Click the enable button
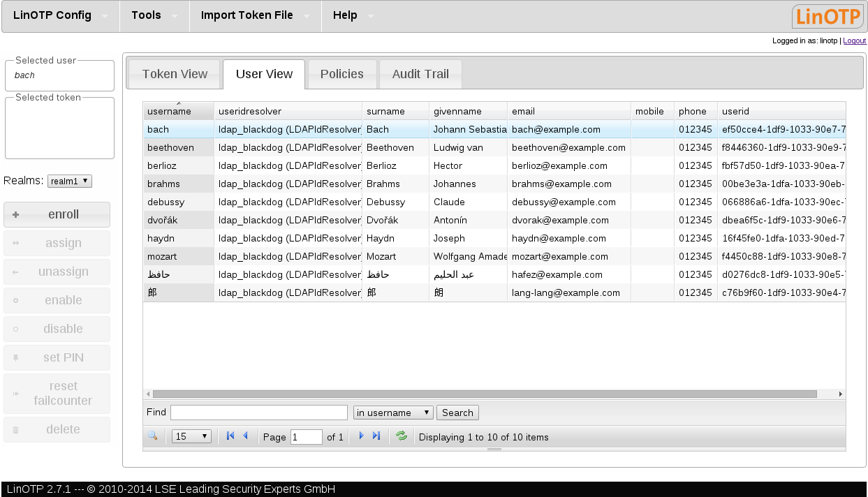This screenshot has height=497, width=868. pyautogui.click(x=57, y=300)
